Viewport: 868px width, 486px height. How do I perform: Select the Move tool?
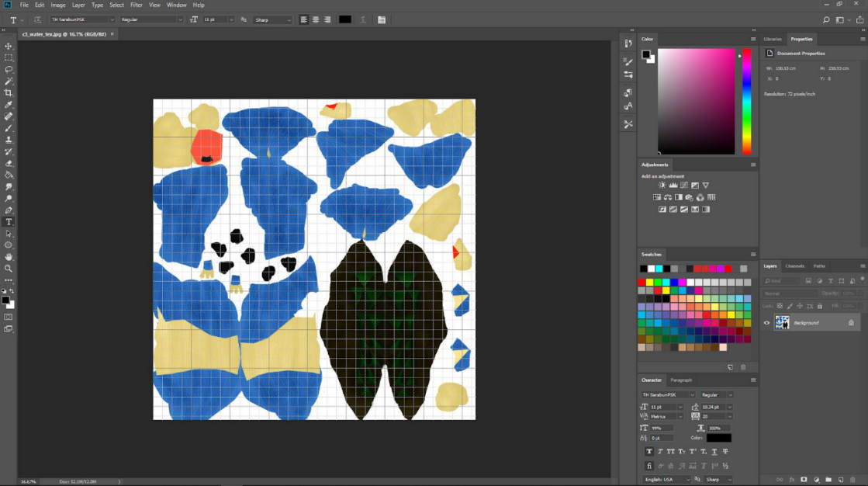(x=9, y=46)
